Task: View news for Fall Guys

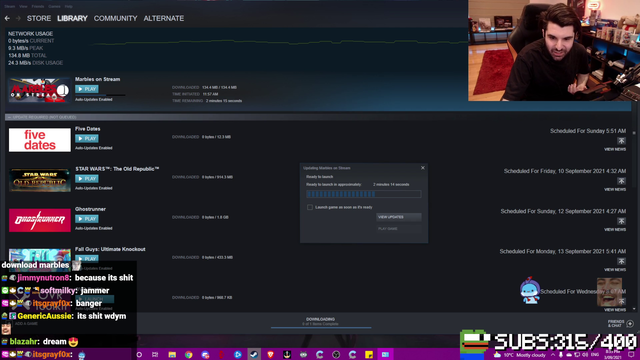Action: coord(615,269)
